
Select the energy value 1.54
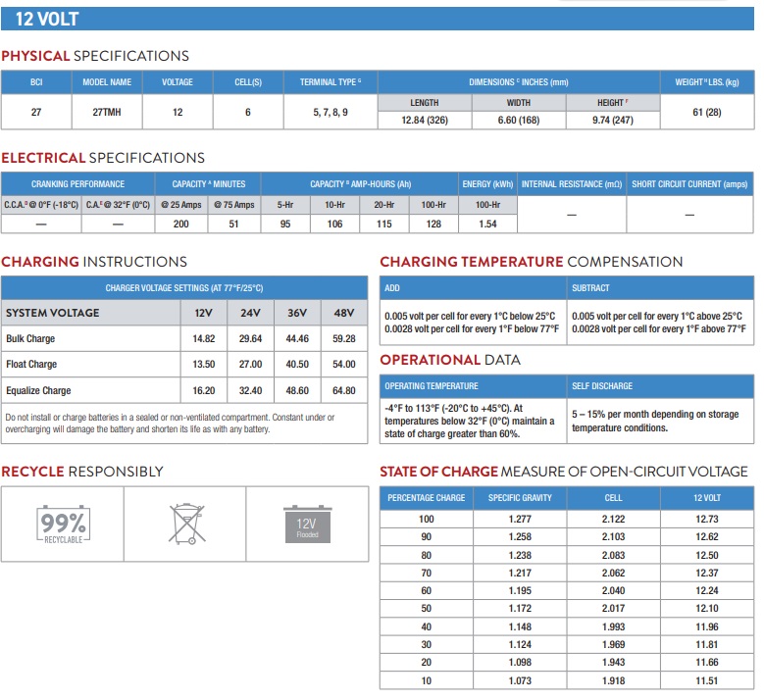[487, 225]
